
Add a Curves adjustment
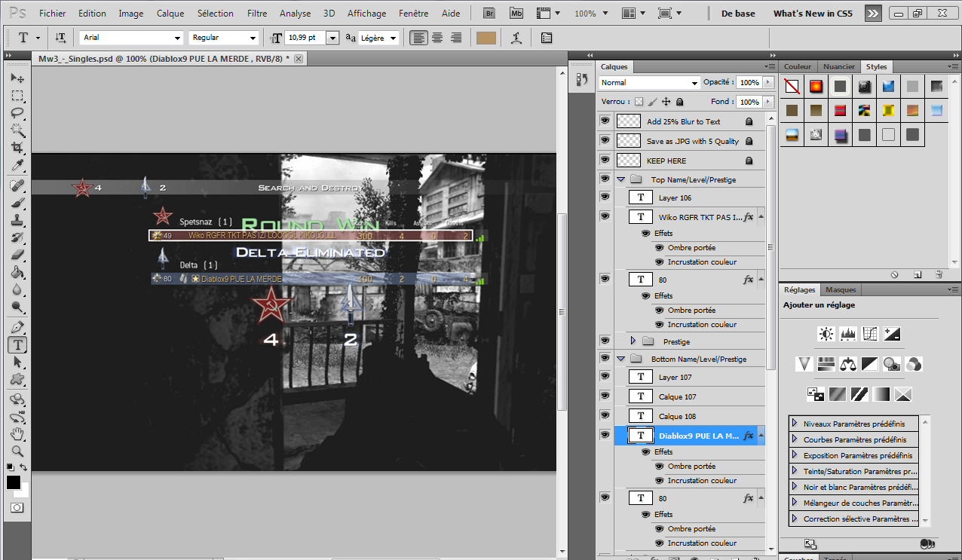[x=871, y=334]
